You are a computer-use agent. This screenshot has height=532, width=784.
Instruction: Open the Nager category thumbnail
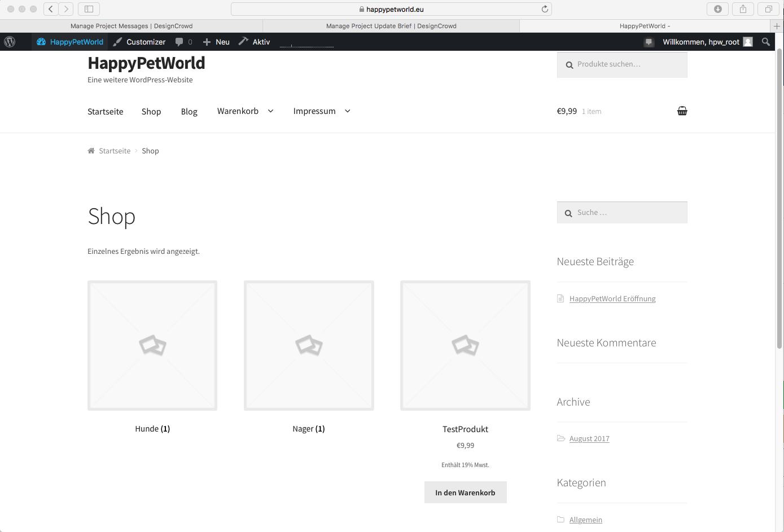[x=309, y=345]
